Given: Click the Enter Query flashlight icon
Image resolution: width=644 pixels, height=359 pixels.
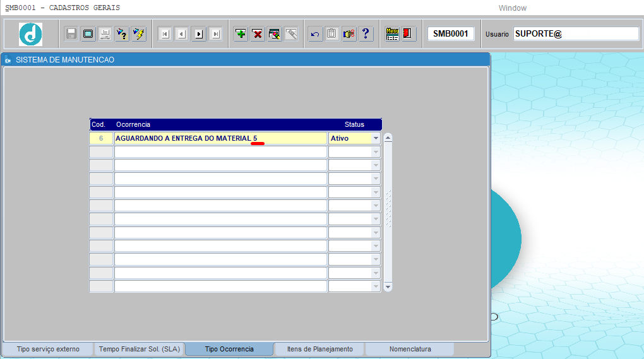Looking at the screenshot, I should point(122,33).
